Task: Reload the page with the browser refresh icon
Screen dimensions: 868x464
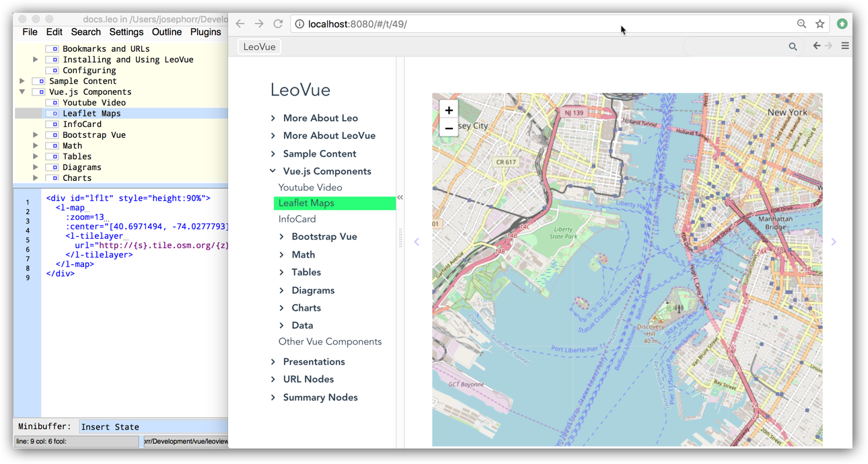Action: click(x=278, y=24)
